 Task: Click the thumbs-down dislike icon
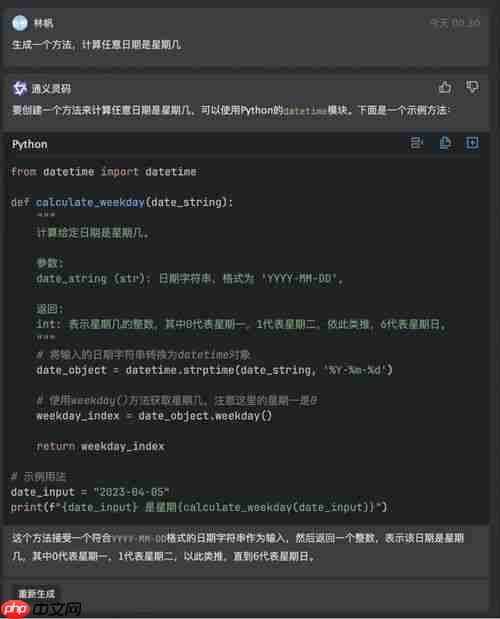[472, 87]
